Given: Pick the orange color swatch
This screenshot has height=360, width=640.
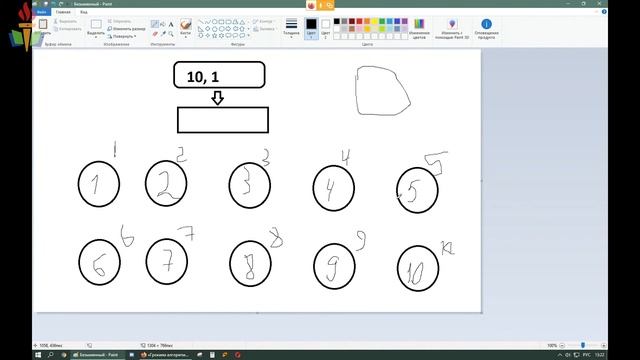Looking at the screenshot, I should click(x=367, y=21).
